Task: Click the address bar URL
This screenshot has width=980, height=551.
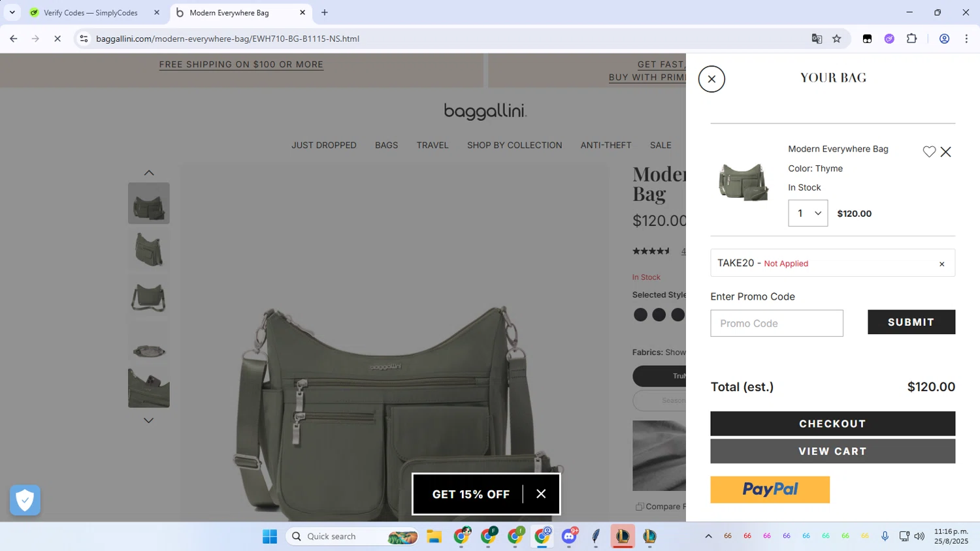Action: [x=227, y=39]
